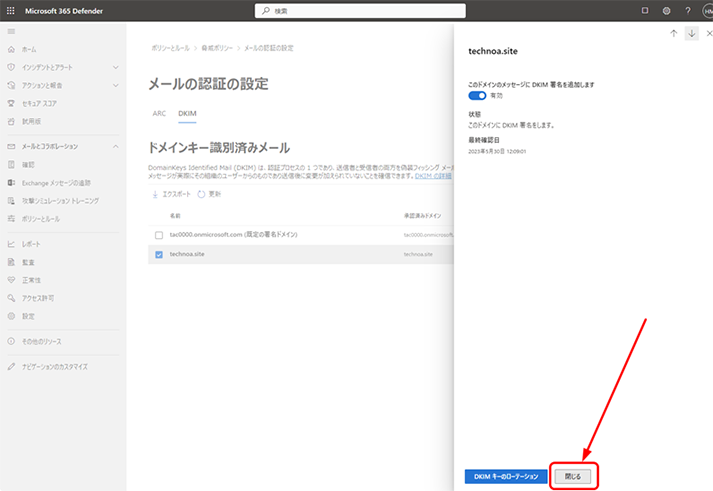Click DKIM キーのローテーション button

click(506, 476)
